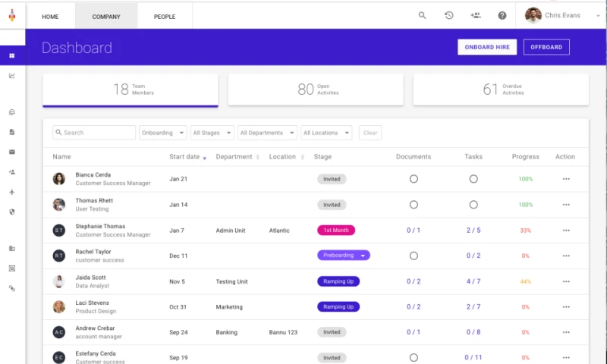Open the shield security sidebar icon
The image size is (607, 364).
point(12,212)
